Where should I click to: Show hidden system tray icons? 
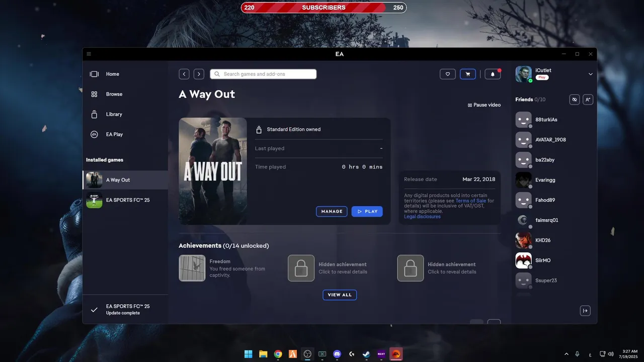click(567, 354)
